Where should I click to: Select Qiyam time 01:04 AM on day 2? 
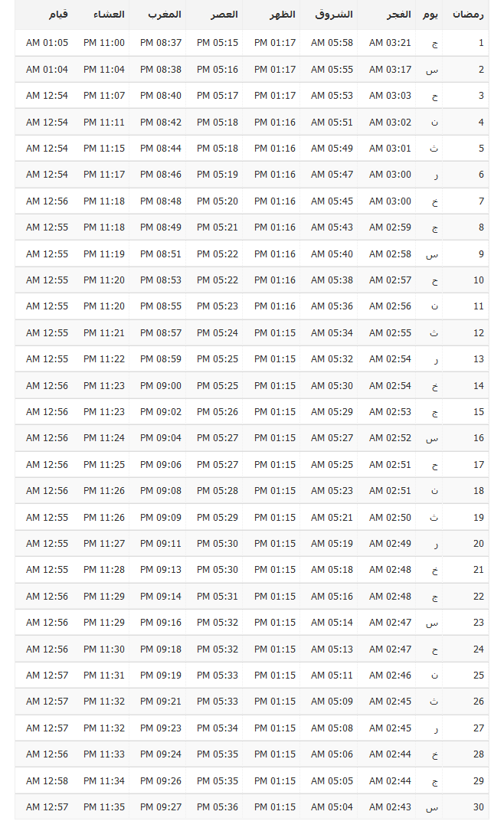47,70
